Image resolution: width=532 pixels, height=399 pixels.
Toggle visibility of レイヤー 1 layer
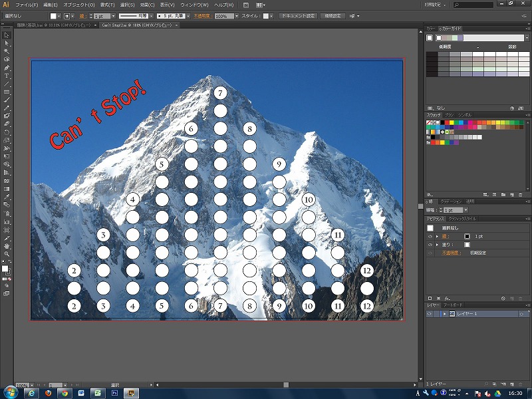(429, 314)
